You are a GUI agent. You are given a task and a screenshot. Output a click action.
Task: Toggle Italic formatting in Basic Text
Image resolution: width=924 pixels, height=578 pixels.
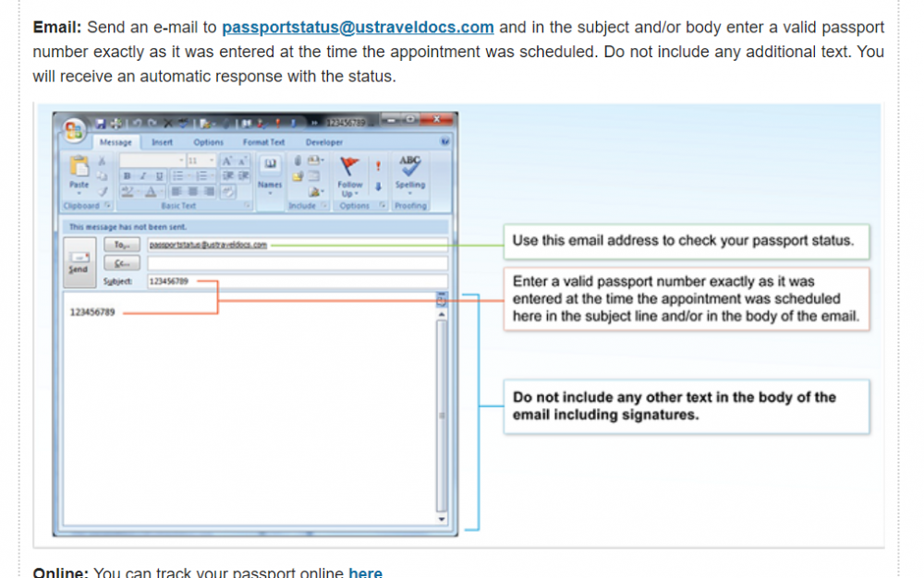[x=142, y=176]
